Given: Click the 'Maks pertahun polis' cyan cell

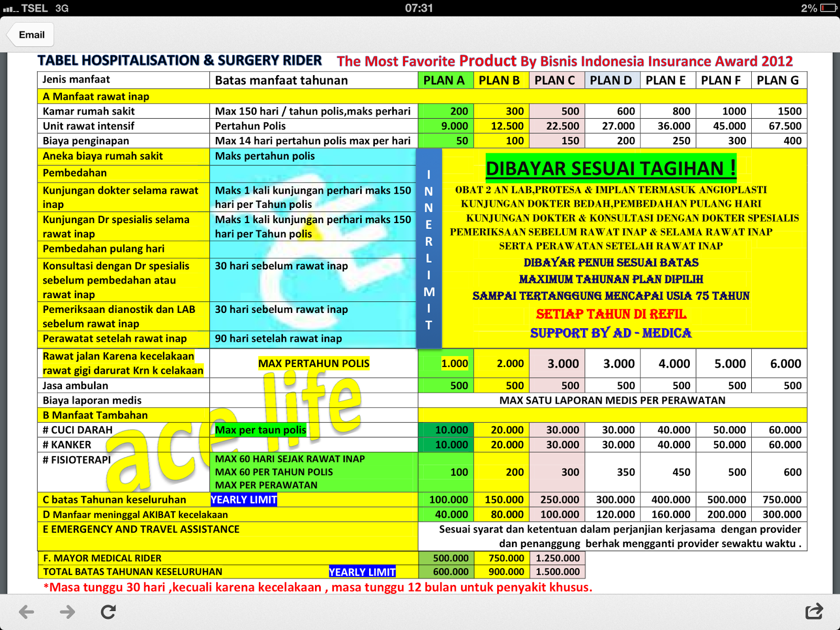Looking at the screenshot, I should coord(313,156).
